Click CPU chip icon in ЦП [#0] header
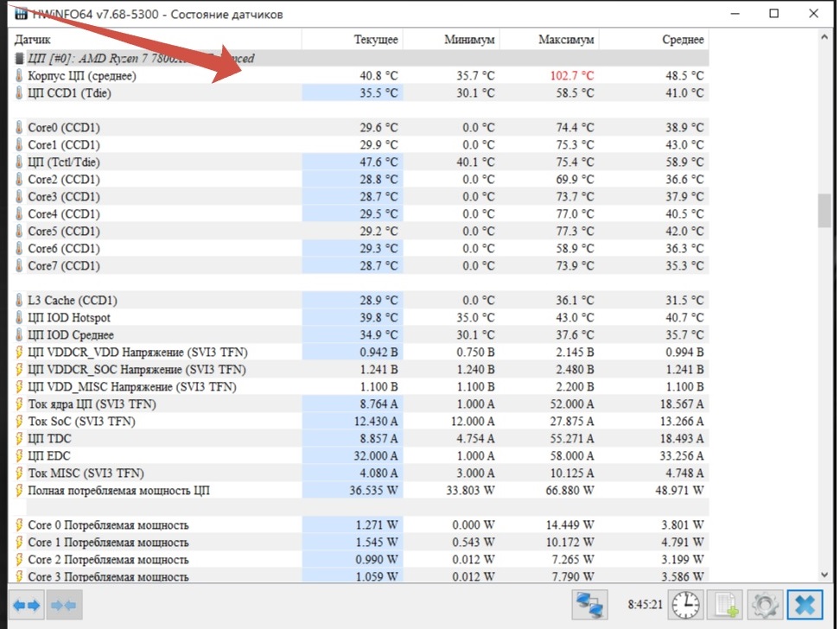Viewport: 840px width, 629px height. 19,59
